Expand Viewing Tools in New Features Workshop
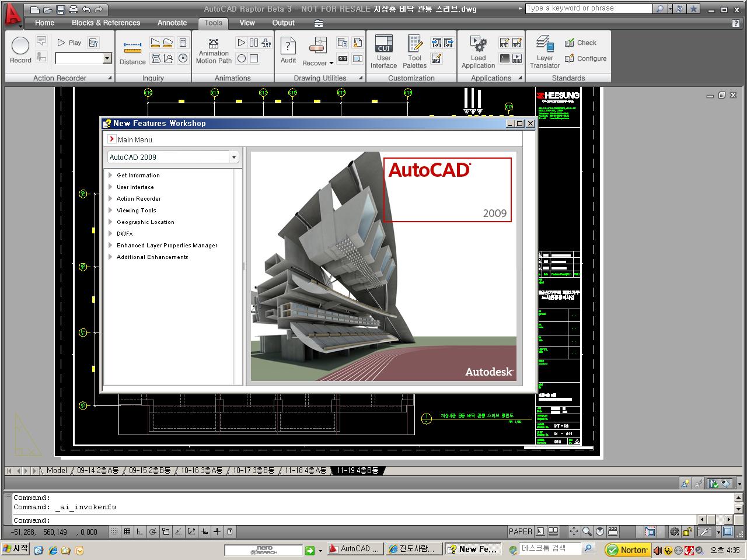Screen dimensions: 747x560 click(x=137, y=211)
